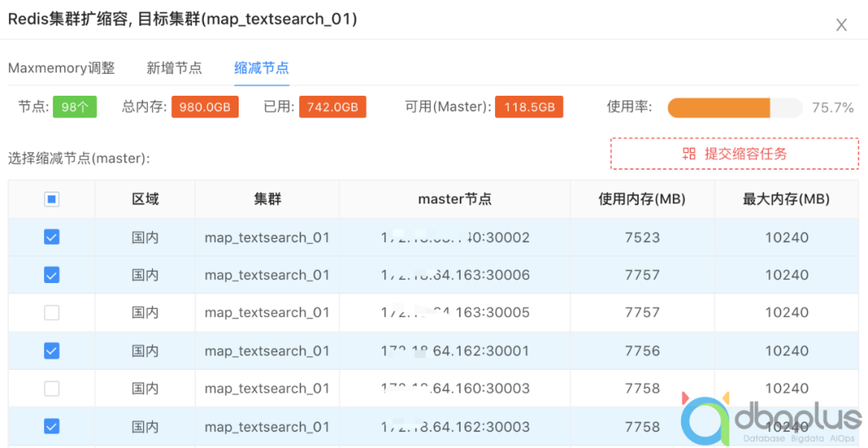Check the row for node 64.160:30003
The height and width of the screenshot is (448, 868).
[x=51, y=388]
